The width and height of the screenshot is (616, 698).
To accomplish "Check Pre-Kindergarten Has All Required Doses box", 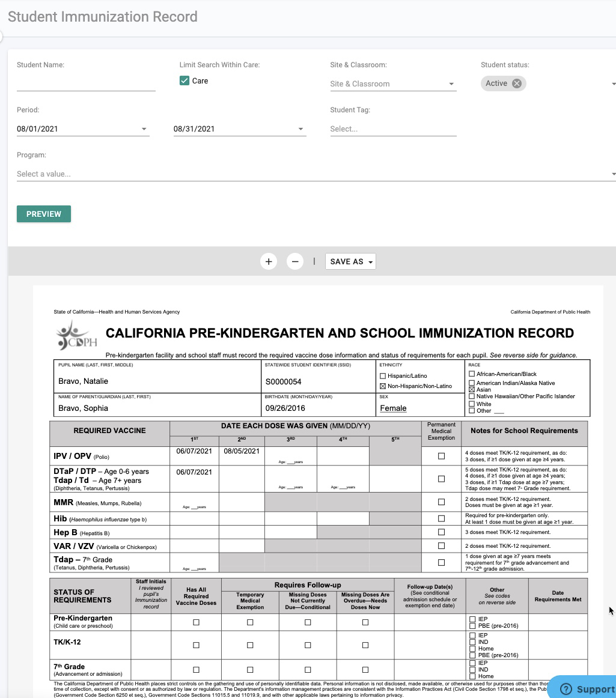I will coord(196,622).
